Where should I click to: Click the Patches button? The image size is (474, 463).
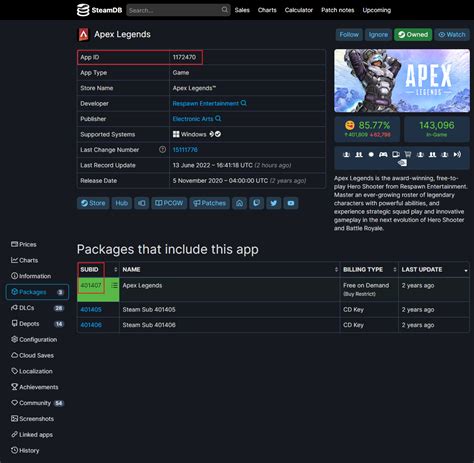point(209,203)
